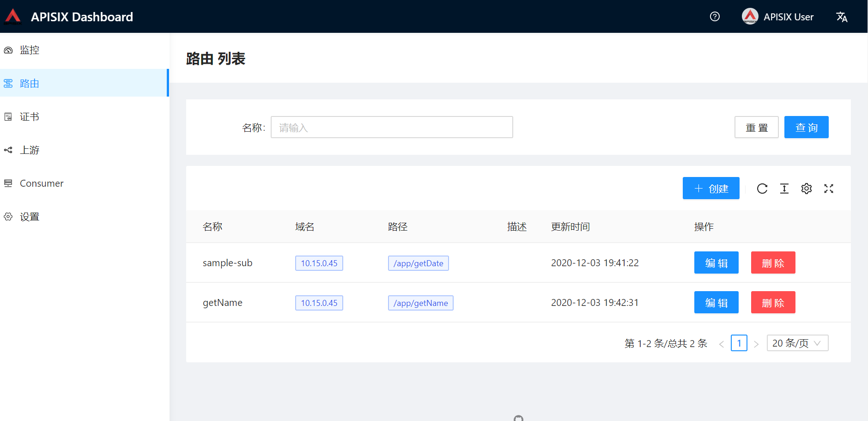Viewport: 868px width, 421px height.
Task: Click the 监控 dashboard icon in sidebar
Action: (x=8, y=50)
